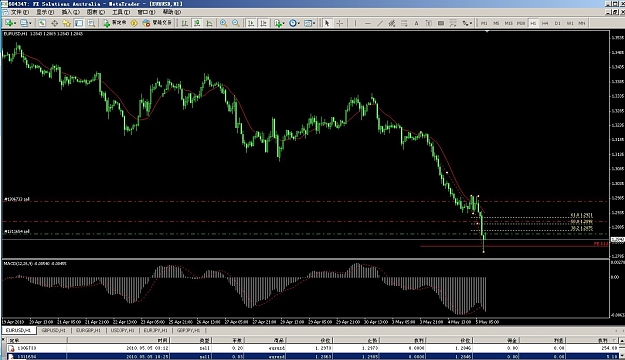Toggle the Navigator star-folder icon

pos(67,23)
